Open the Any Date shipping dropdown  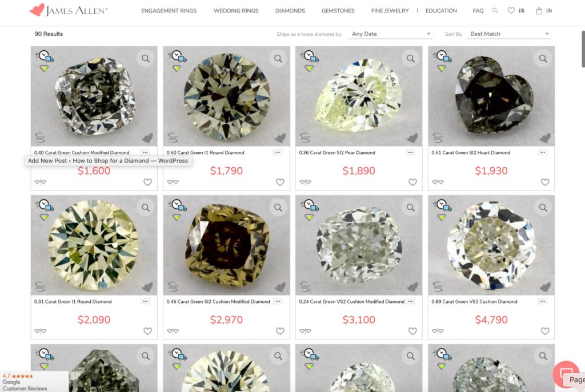point(390,34)
